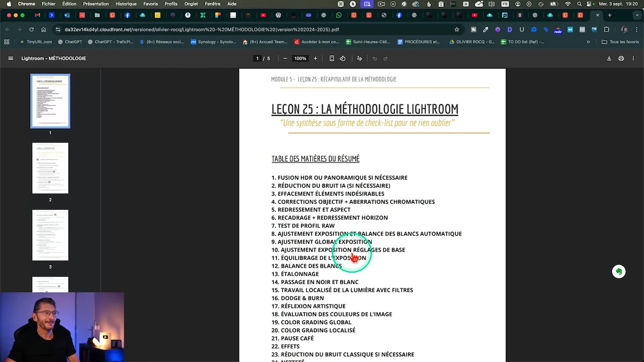
Task: Open TO DO list (Raf) bookmark
Action: (522, 42)
